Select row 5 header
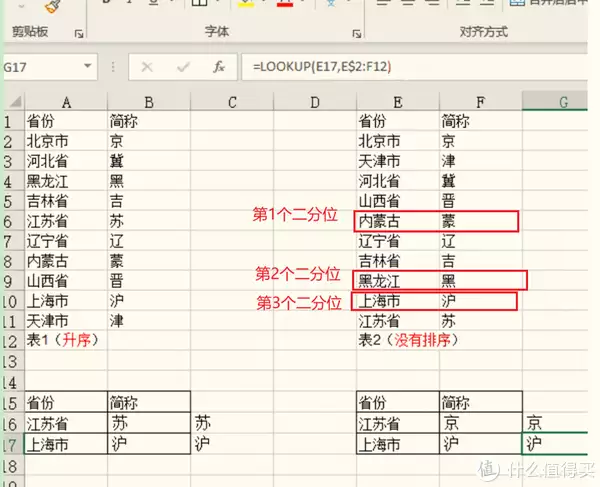 click(x=14, y=201)
